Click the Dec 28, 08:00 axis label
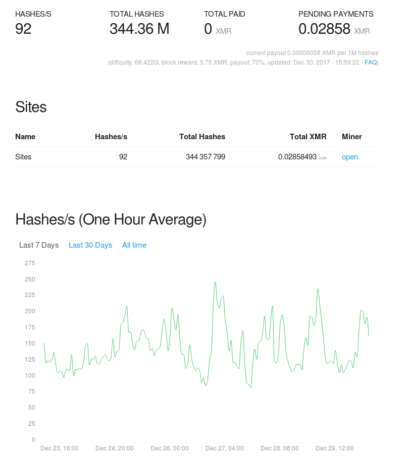The height and width of the screenshot is (456, 409). click(279, 448)
